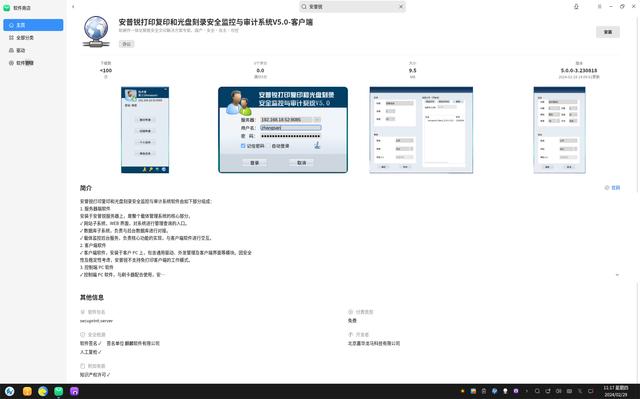Viewport: 640px width, 399px height.
Task: Click the developer company name text
Action: (374, 344)
